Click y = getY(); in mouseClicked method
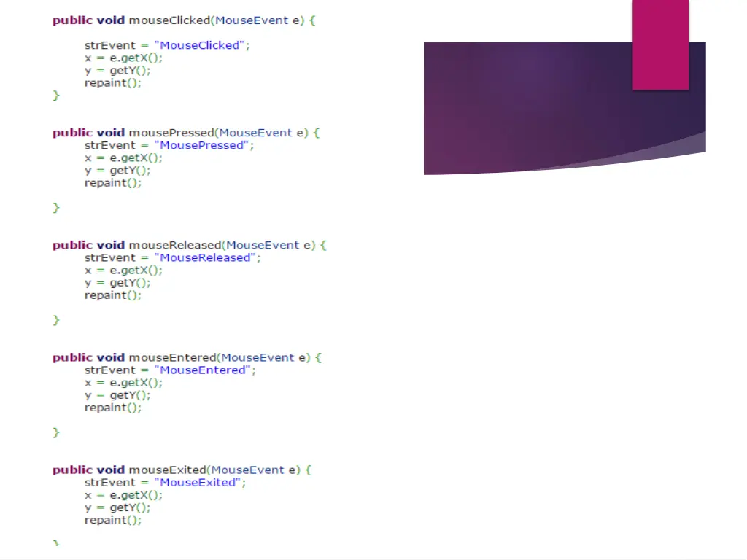 click(x=117, y=71)
